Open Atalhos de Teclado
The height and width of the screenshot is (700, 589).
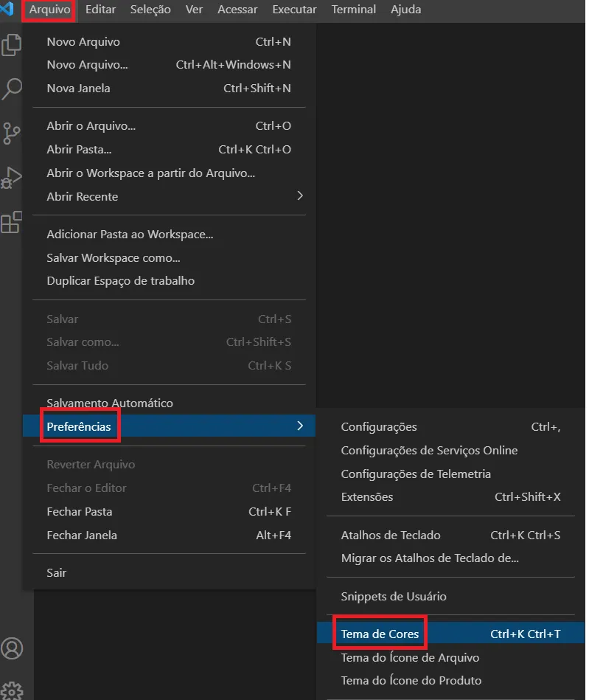450,536
